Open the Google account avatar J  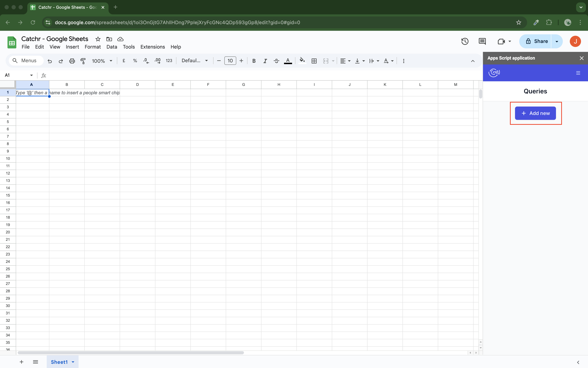click(575, 41)
